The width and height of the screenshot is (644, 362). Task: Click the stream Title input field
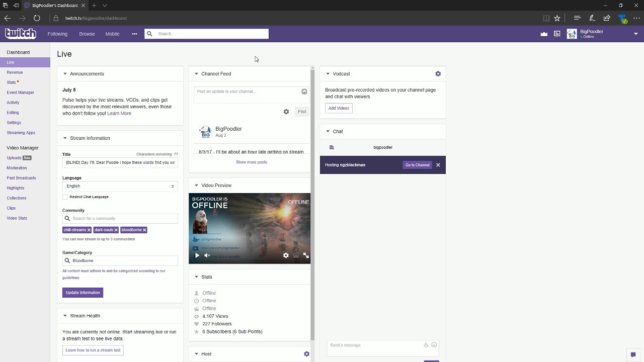[120, 162]
